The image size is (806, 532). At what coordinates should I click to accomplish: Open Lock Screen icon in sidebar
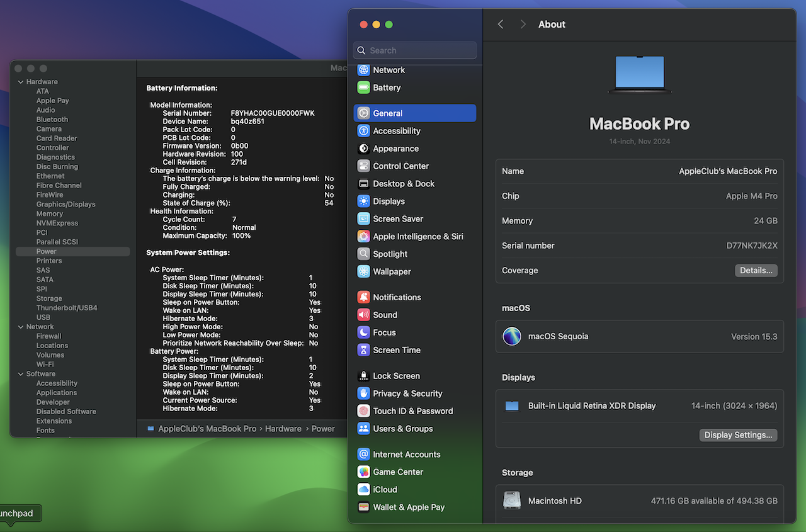coord(363,376)
